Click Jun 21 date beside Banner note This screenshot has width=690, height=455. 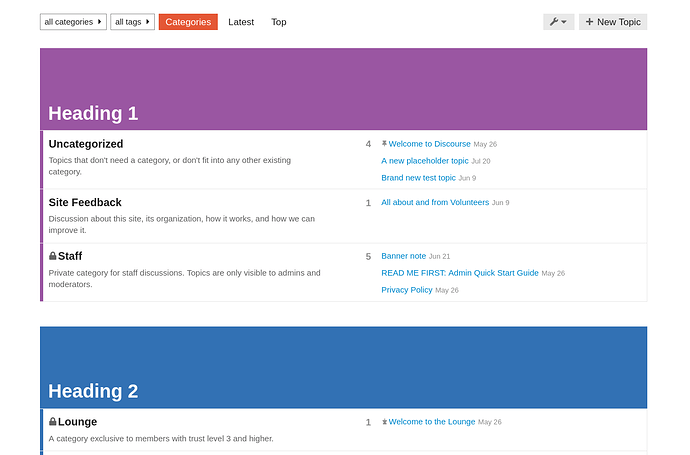[x=439, y=257]
